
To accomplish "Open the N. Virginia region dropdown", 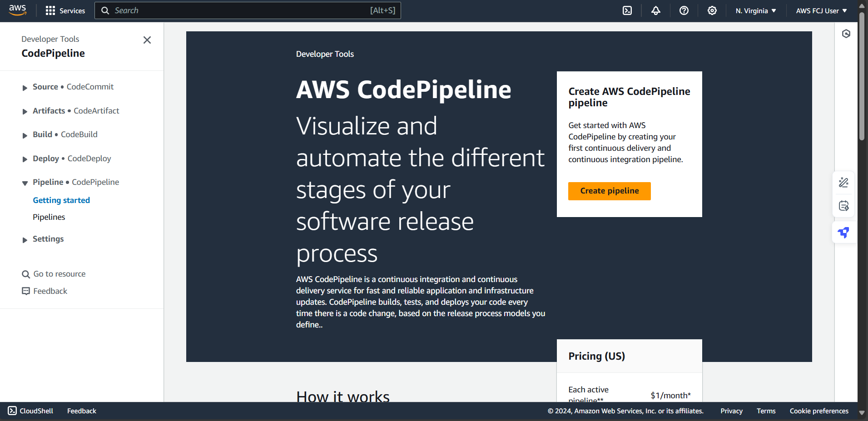I will pyautogui.click(x=755, y=10).
